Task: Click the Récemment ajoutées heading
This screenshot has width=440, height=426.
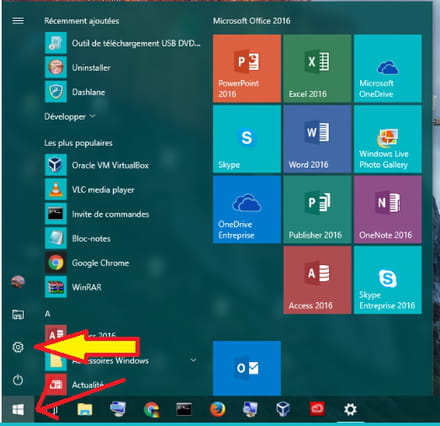Action: (82, 21)
